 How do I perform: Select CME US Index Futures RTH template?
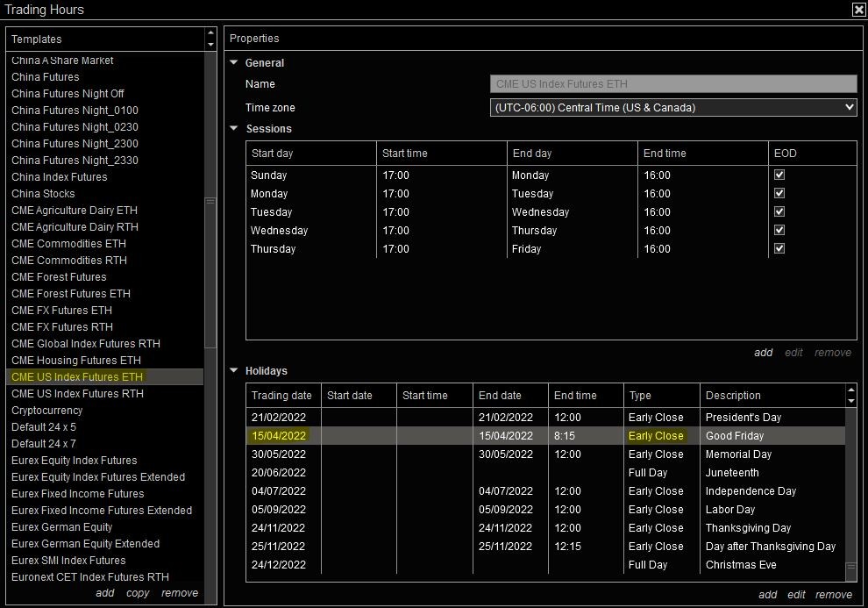pos(77,394)
